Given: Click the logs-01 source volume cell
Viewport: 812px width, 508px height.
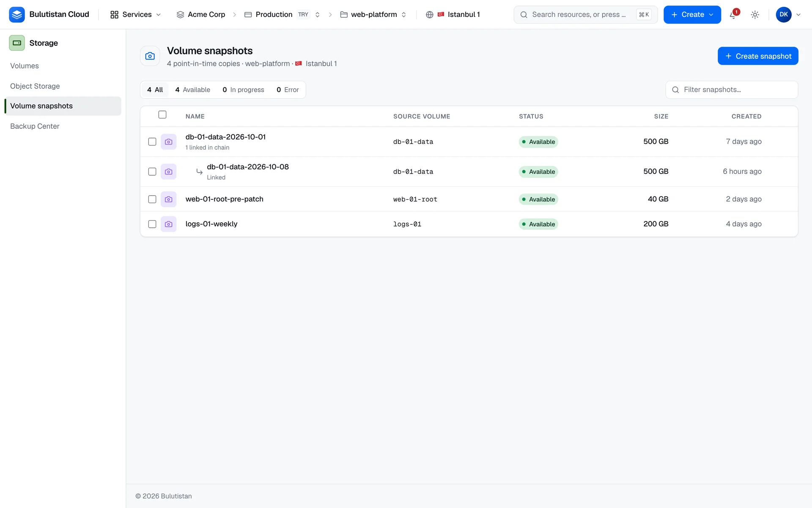Looking at the screenshot, I should coord(407,224).
